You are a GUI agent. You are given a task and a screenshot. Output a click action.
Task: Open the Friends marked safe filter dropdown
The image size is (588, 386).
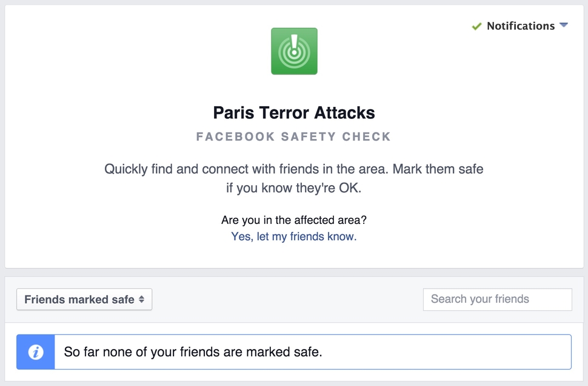pyautogui.click(x=84, y=299)
